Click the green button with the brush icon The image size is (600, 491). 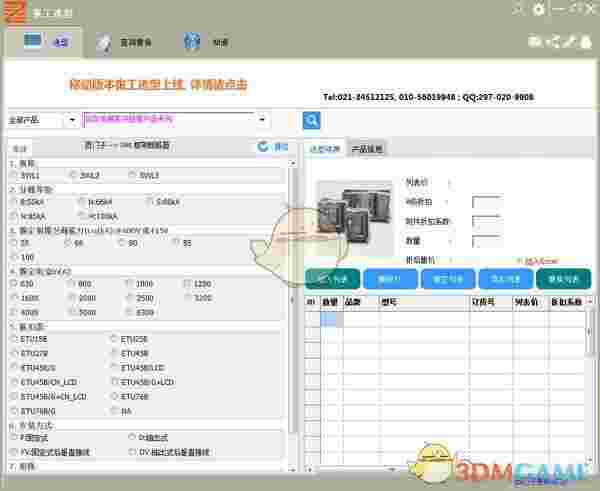332,279
